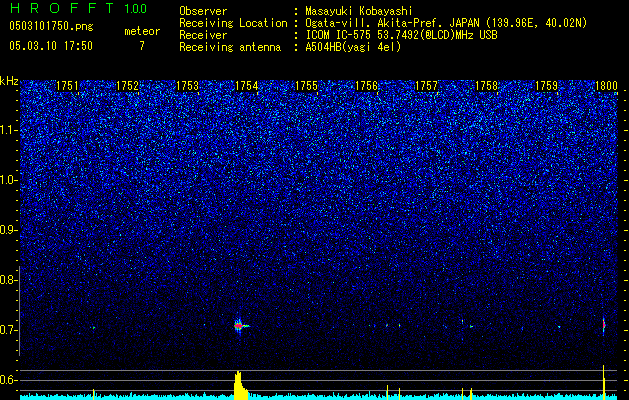The width and height of the screenshot is (629, 400).
Task: Click the 1757 time marker
Action: click(426, 86)
